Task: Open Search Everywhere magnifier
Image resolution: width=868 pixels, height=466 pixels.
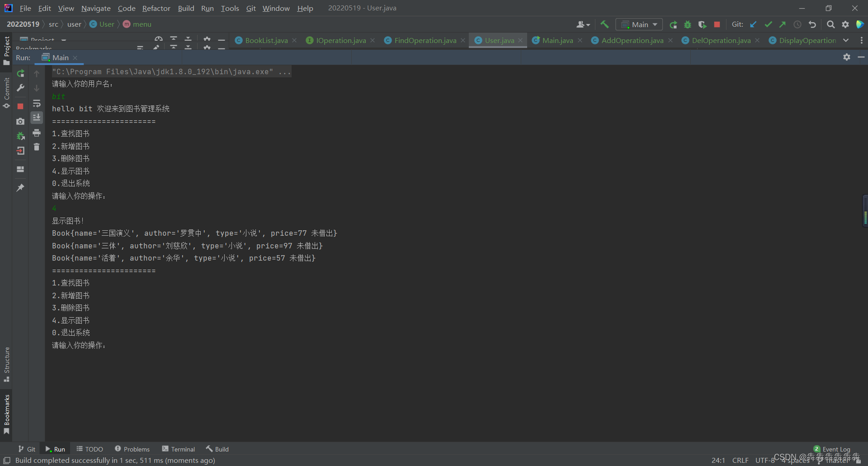Action: 830,24
